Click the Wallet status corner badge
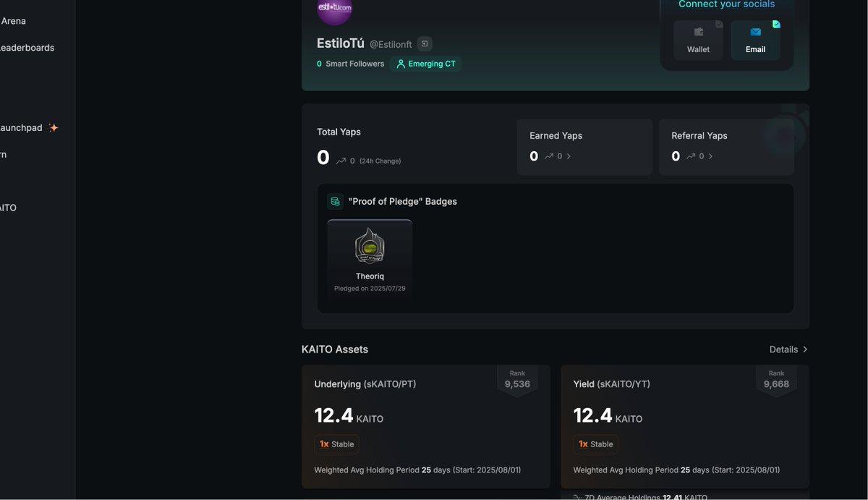Viewport: 868px width, 500px height. coord(719,24)
